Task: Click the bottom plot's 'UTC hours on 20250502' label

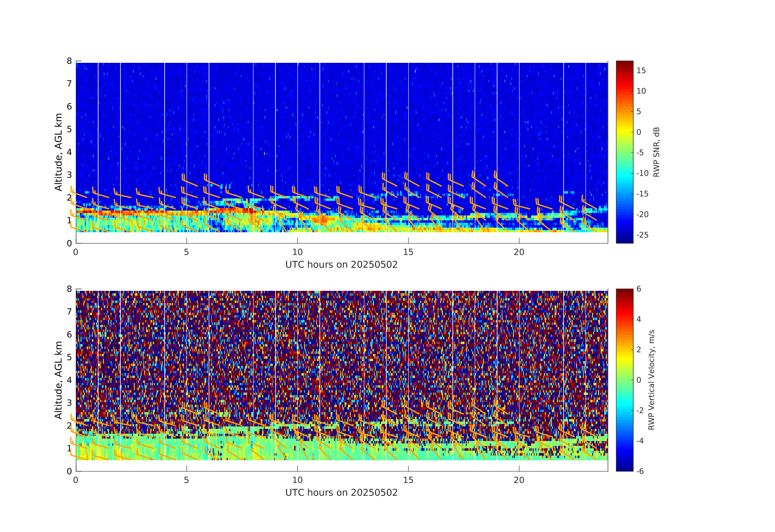Action: pyautogui.click(x=341, y=493)
